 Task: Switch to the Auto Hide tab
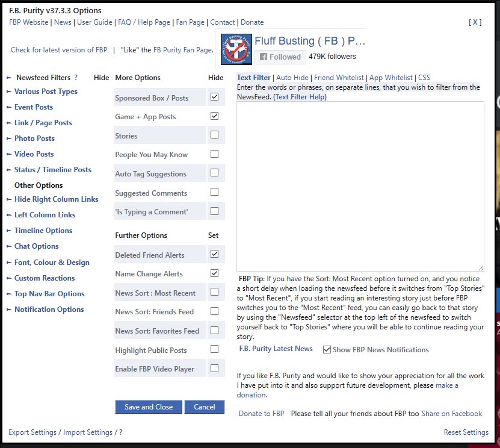click(x=292, y=78)
